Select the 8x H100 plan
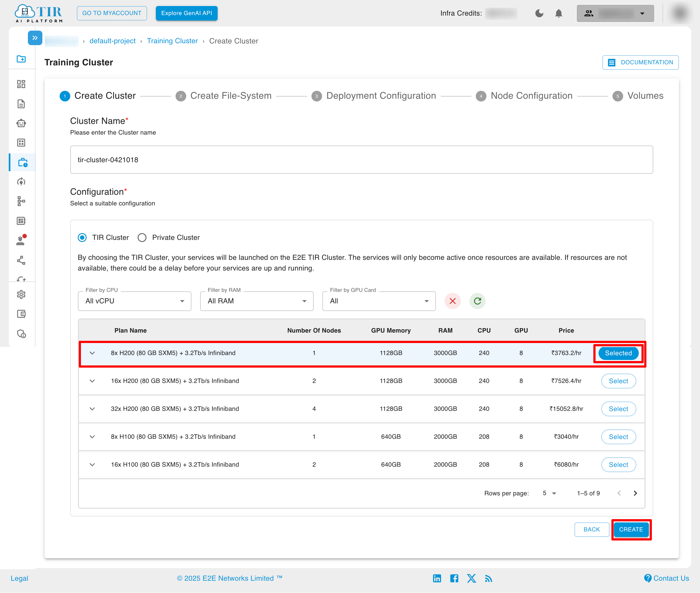 pyautogui.click(x=618, y=437)
